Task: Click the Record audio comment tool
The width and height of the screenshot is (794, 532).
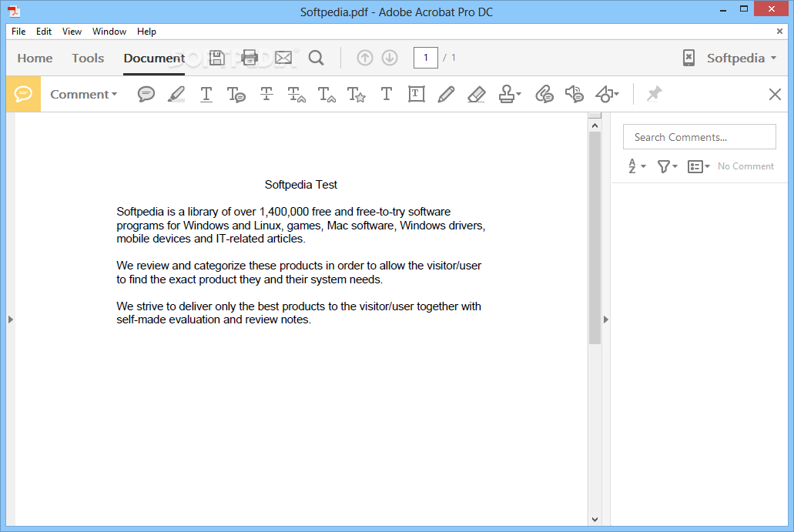Action: click(575, 94)
